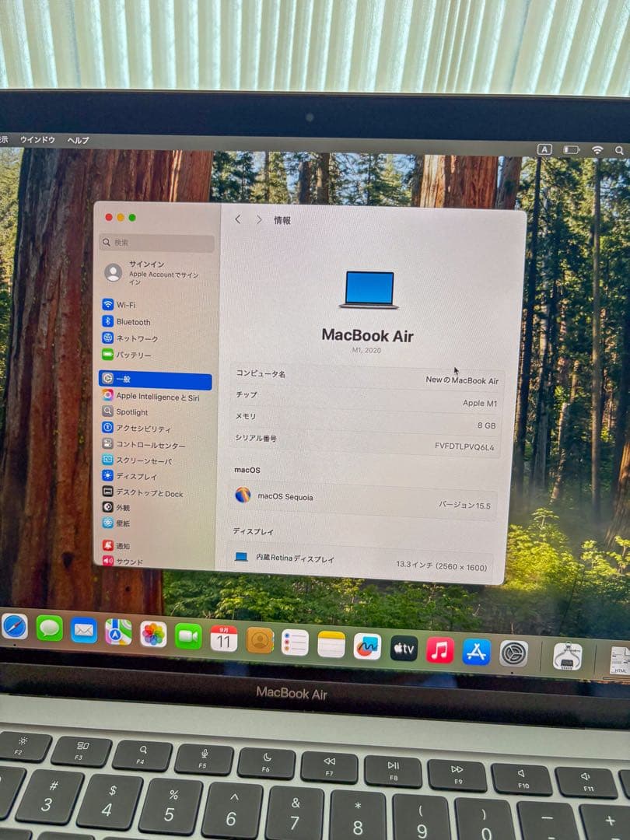
Task: Open the ヘルプ menu
Action: tap(79, 140)
